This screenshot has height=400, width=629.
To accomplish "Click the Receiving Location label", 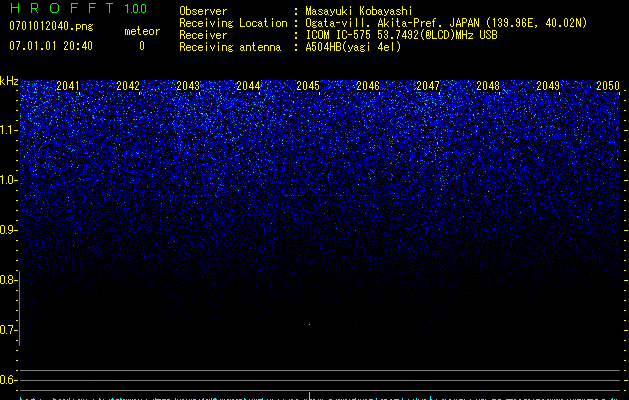I will pos(233,23).
